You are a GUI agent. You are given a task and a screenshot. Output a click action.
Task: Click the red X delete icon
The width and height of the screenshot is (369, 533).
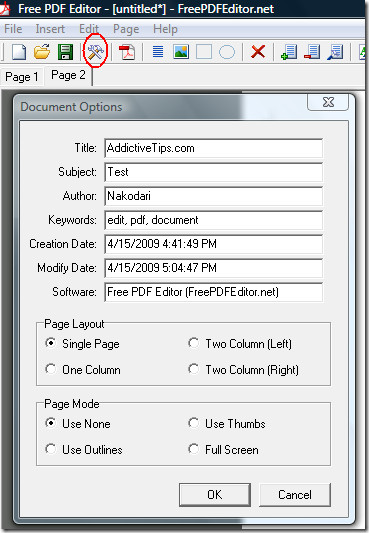(258, 52)
